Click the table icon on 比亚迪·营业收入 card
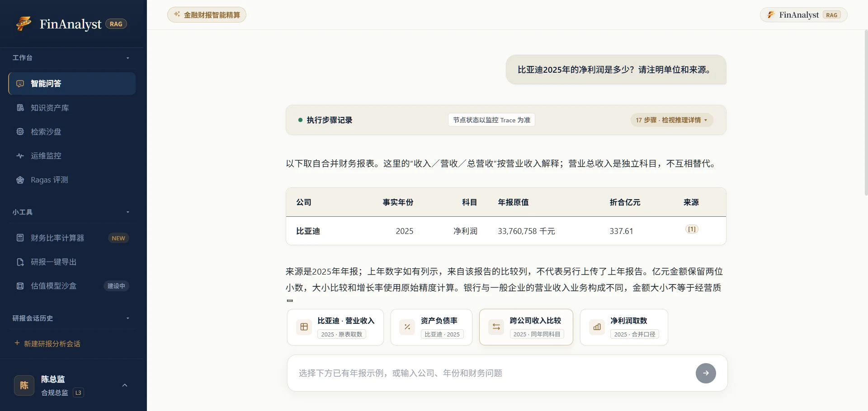The height and width of the screenshot is (411, 868). [304, 327]
